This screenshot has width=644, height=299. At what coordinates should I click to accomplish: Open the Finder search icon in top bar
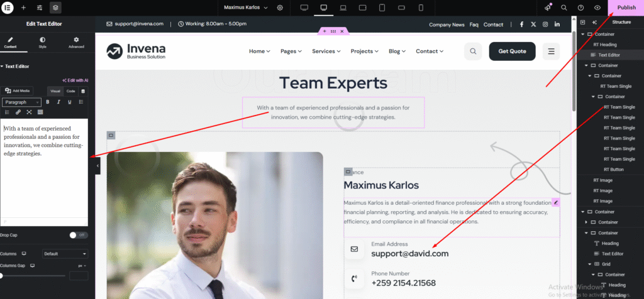pos(564,8)
